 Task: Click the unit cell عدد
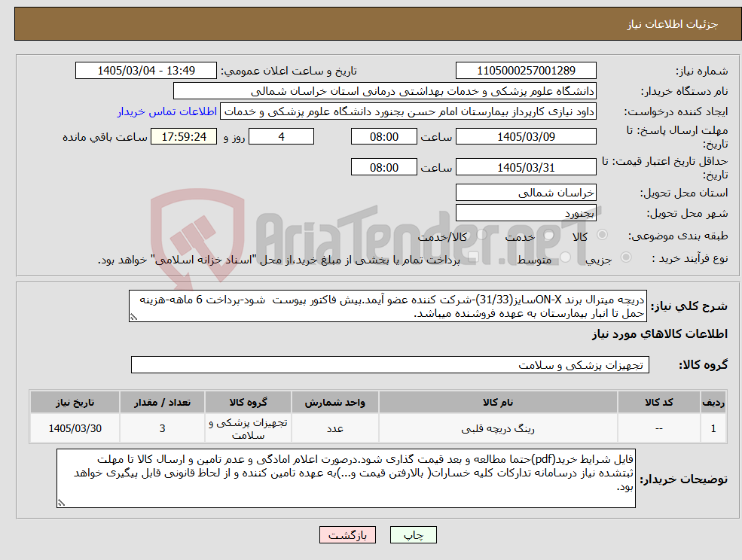click(335, 428)
